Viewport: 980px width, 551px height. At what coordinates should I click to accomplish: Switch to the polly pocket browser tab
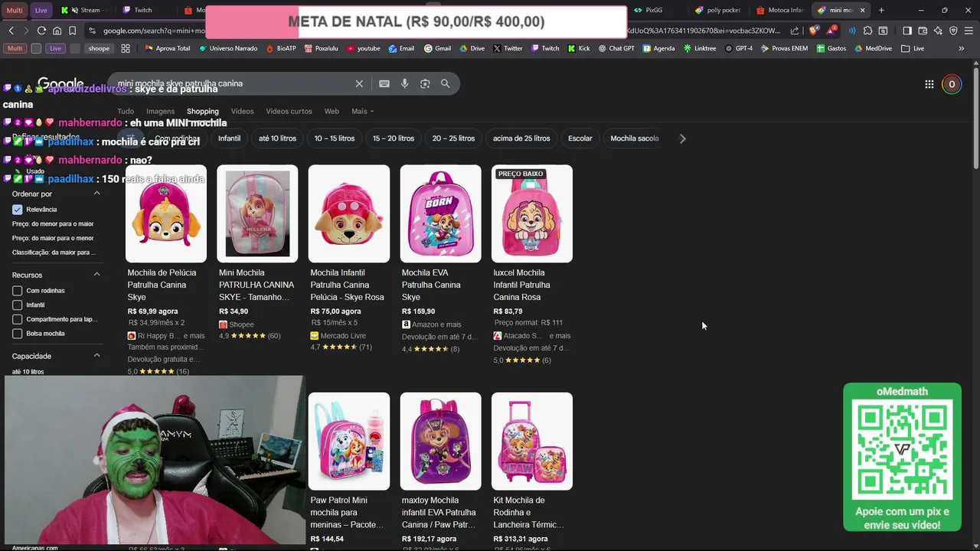point(717,10)
